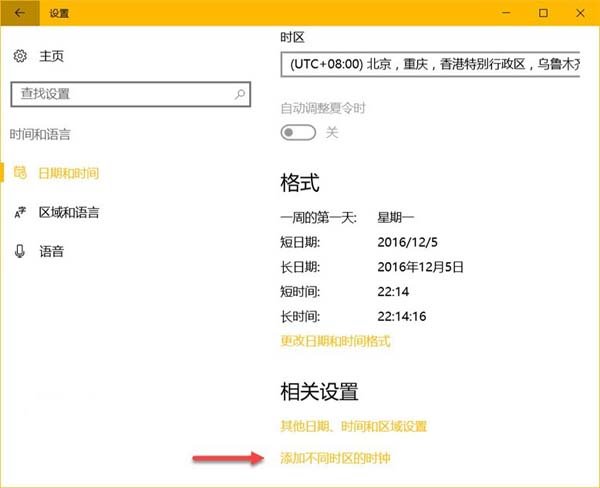
Task: Click the language icon beside 区域和语言
Action: tap(20, 212)
